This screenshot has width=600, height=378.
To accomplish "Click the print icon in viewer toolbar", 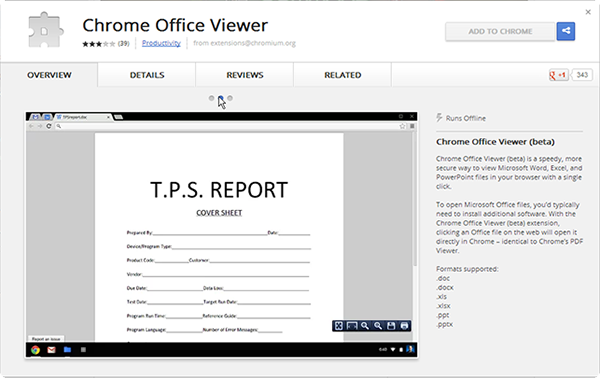I will pos(404,326).
